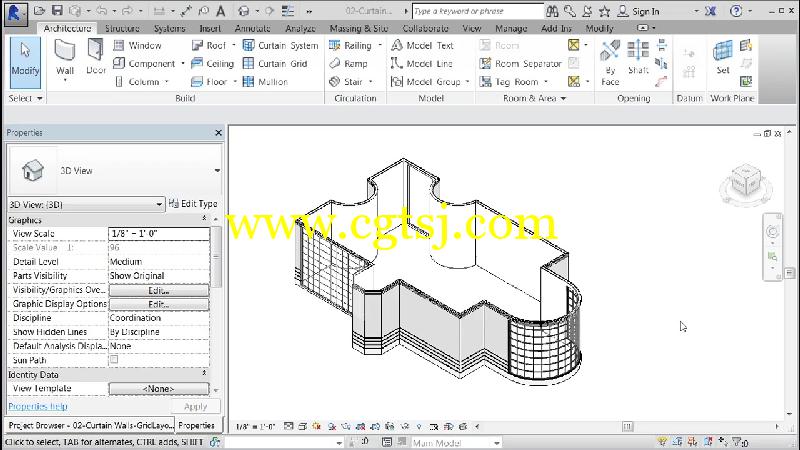
Task: Open the Insert ribbon tab
Action: 210,29
